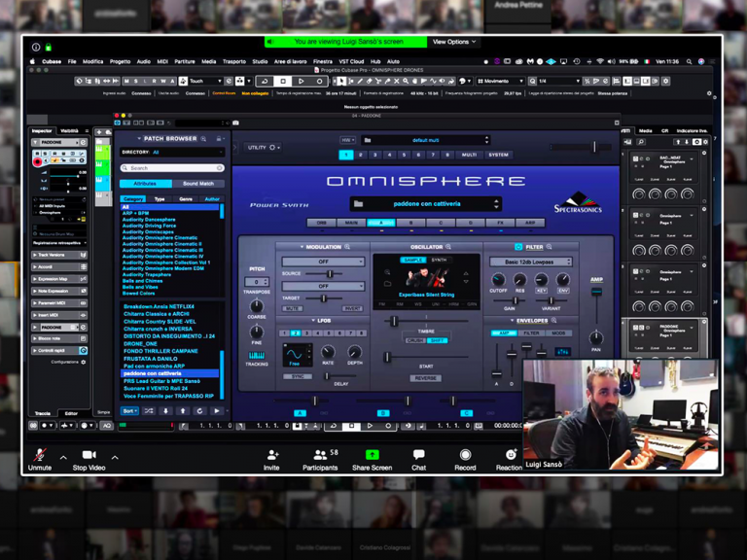Click the Patch Browser magnifier zoom icon
This screenshot has width=747, height=560.
203,139
